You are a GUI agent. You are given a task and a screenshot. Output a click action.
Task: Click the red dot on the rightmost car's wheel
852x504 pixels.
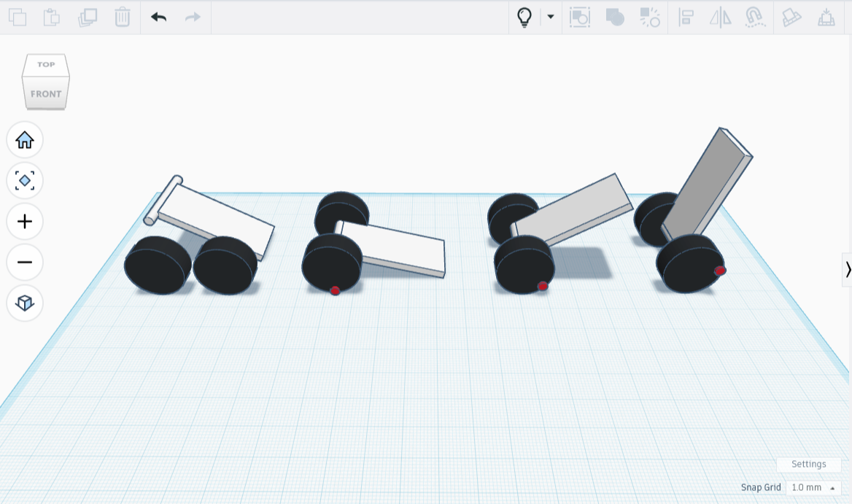coord(720,270)
